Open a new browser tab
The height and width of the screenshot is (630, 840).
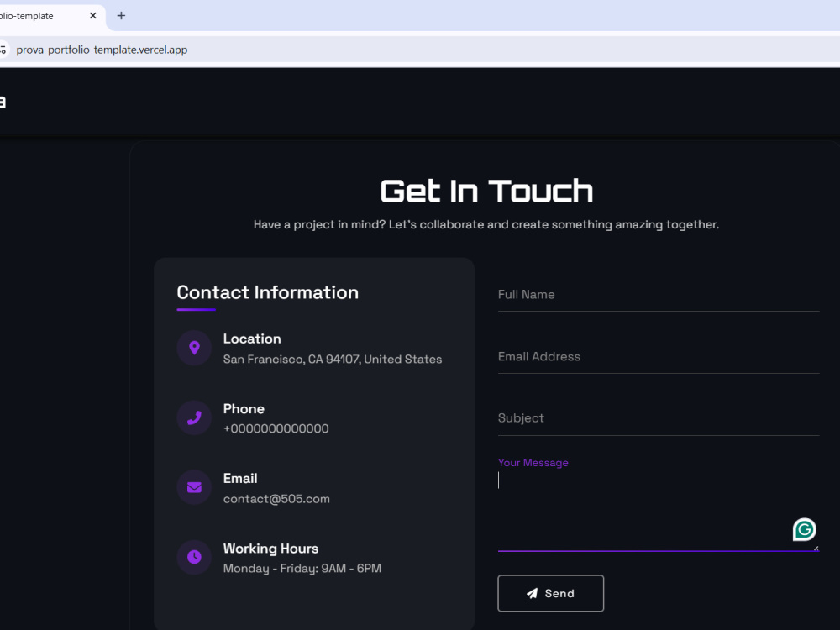(x=121, y=15)
